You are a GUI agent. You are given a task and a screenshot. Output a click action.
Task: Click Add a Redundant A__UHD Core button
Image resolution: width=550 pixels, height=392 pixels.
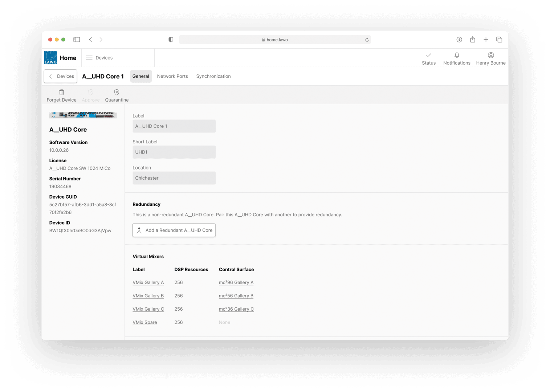pyautogui.click(x=174, y=230)
